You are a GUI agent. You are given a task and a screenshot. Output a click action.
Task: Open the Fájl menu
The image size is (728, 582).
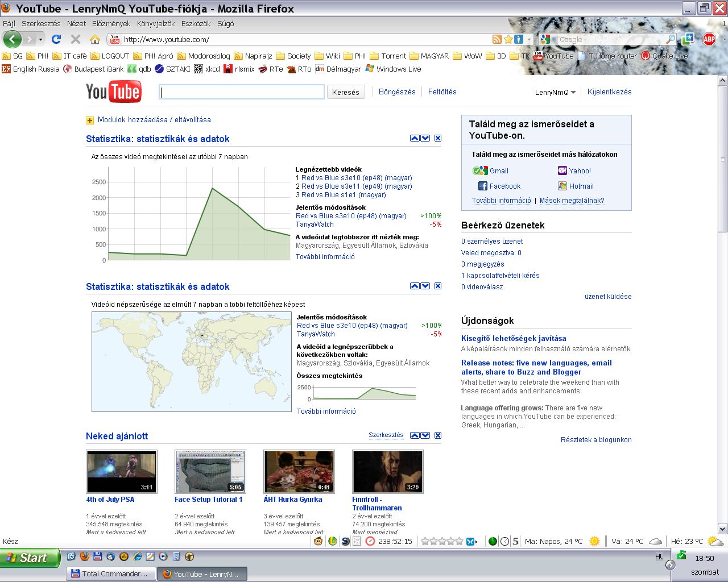[x=9, y=24]
